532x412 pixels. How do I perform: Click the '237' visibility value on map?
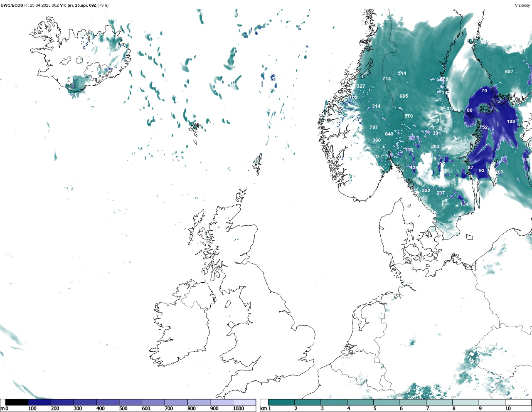[441, 193]
